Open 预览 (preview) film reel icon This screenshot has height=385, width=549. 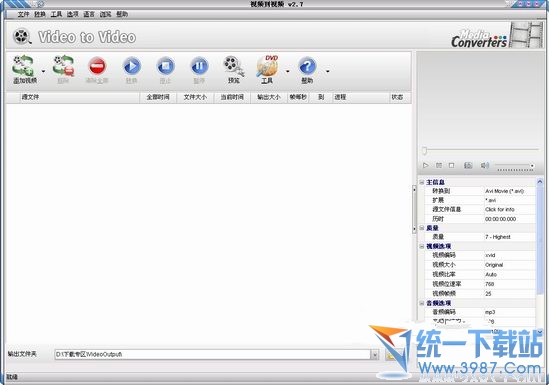click(234, 66)
